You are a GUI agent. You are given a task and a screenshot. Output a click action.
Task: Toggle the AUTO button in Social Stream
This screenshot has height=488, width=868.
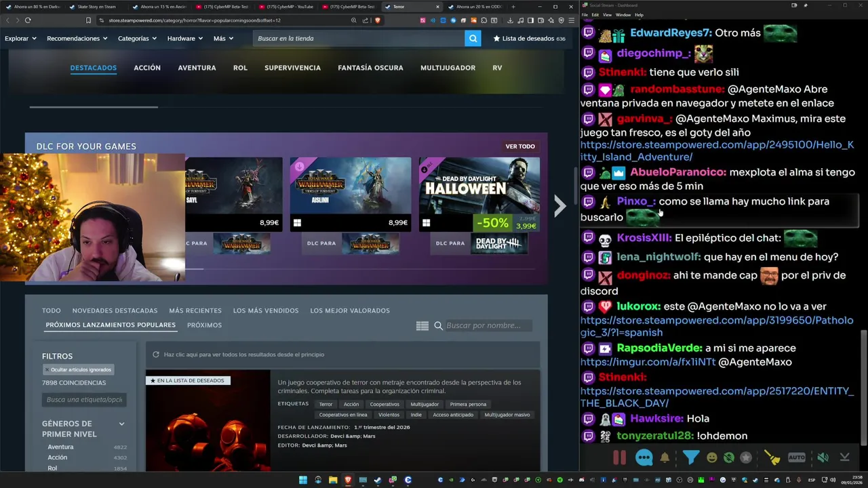tap(797, 457)
